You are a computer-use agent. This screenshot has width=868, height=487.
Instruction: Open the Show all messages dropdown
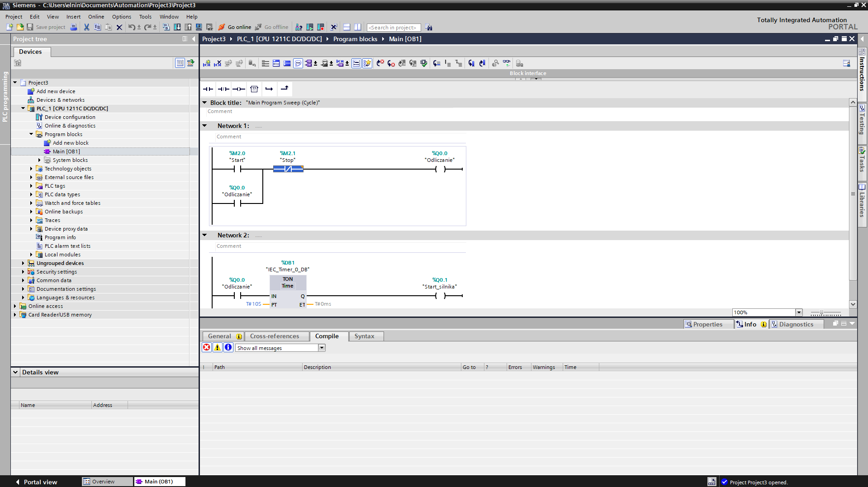[x=322, y=348]
